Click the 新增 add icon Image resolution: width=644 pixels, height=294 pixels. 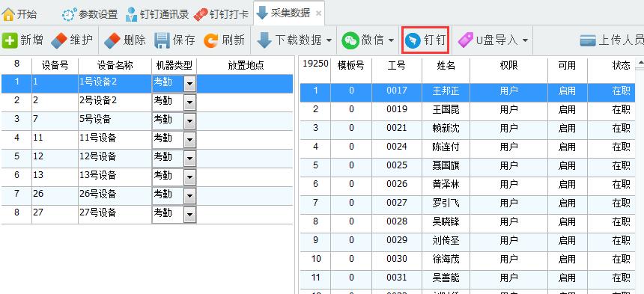click(10, 40)
